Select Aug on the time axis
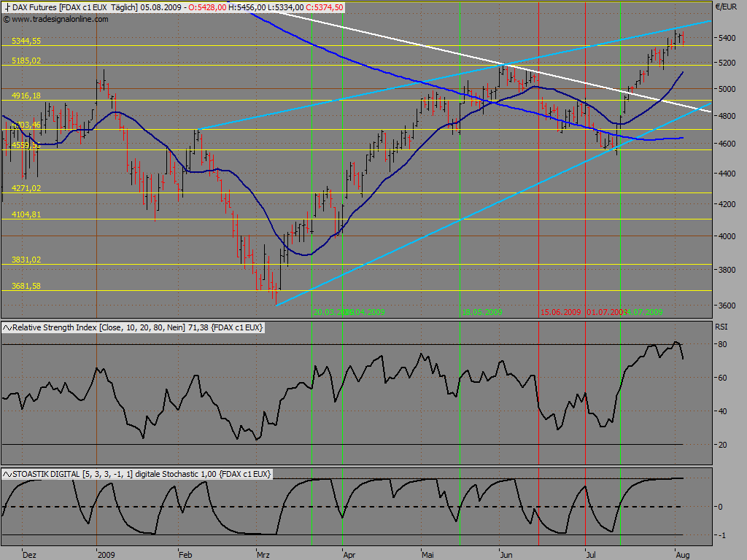The height and width of the screenshot is (560, 747). (x=683, y=555)
